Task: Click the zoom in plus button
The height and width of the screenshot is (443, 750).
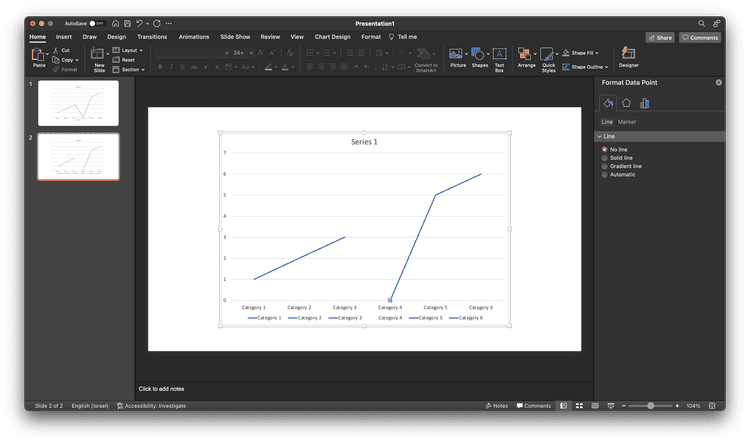Action: [x=677, y=406]
